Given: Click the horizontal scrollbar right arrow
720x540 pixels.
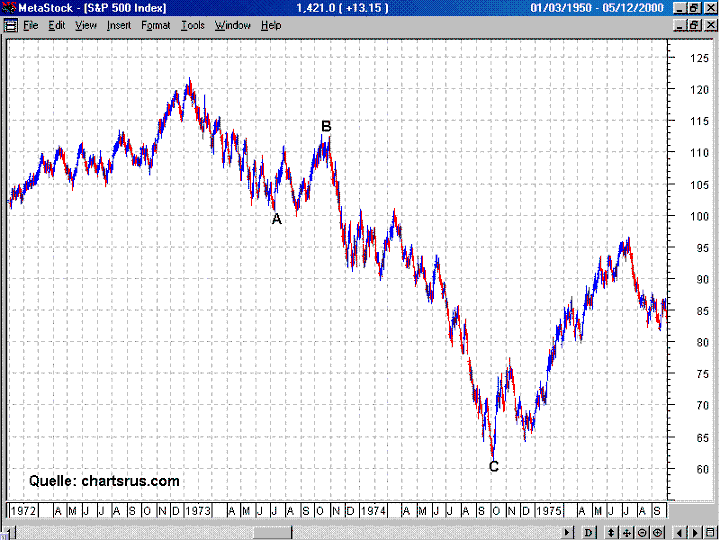Looking at the screenshot, I should 568,532.
